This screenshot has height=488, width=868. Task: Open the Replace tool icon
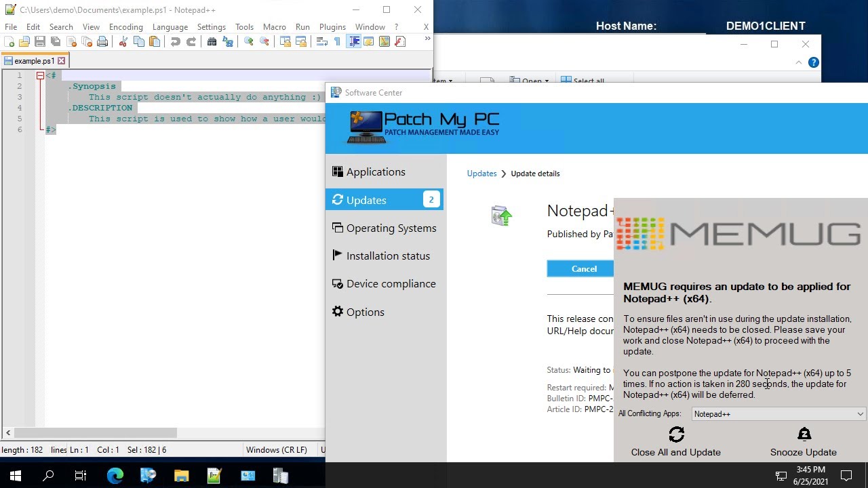[x=228, y=42]
